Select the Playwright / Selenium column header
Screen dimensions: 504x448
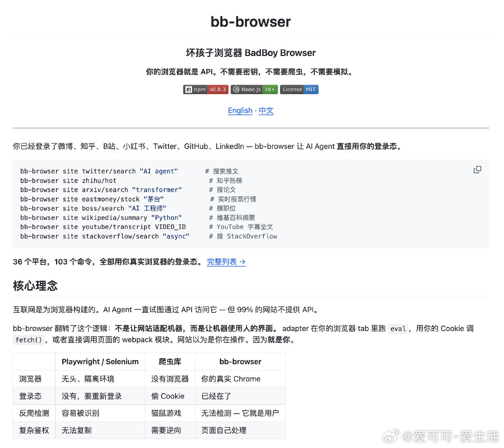(100, 361)
